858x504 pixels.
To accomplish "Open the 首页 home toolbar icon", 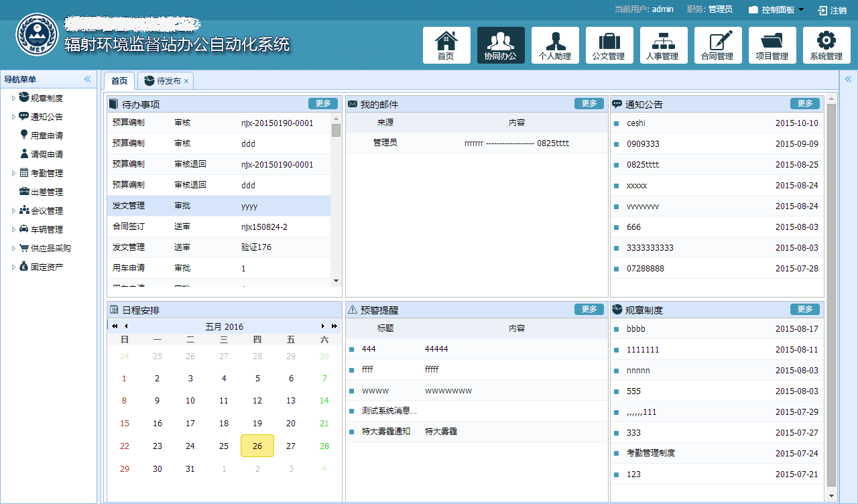I will click(x=446, y=46).
